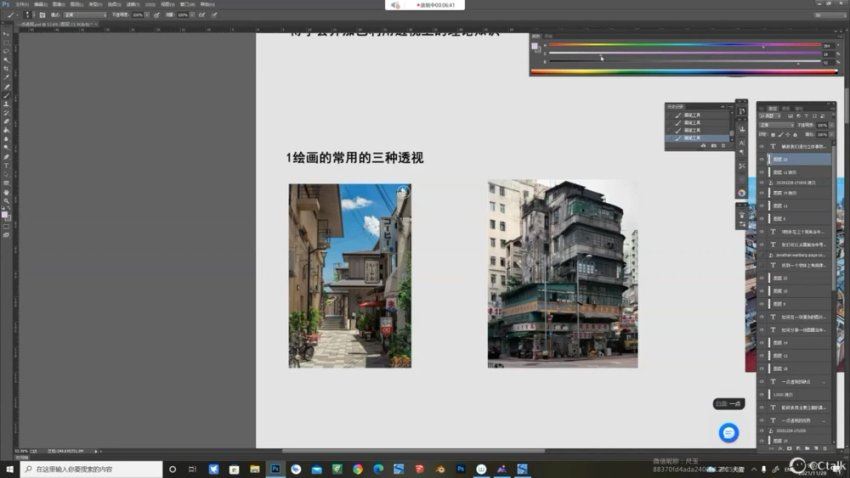Screen dimensions: 850x478
Task: Open the Layers panel opacity arrow
Action: pos(831,125)
